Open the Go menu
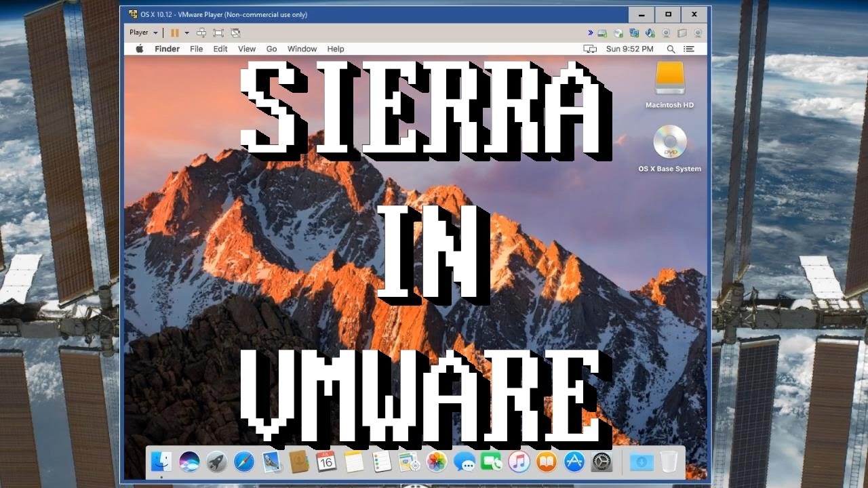The height and width of the screenshot is (488, 868). pyautogui.click(x=272, y=49)
